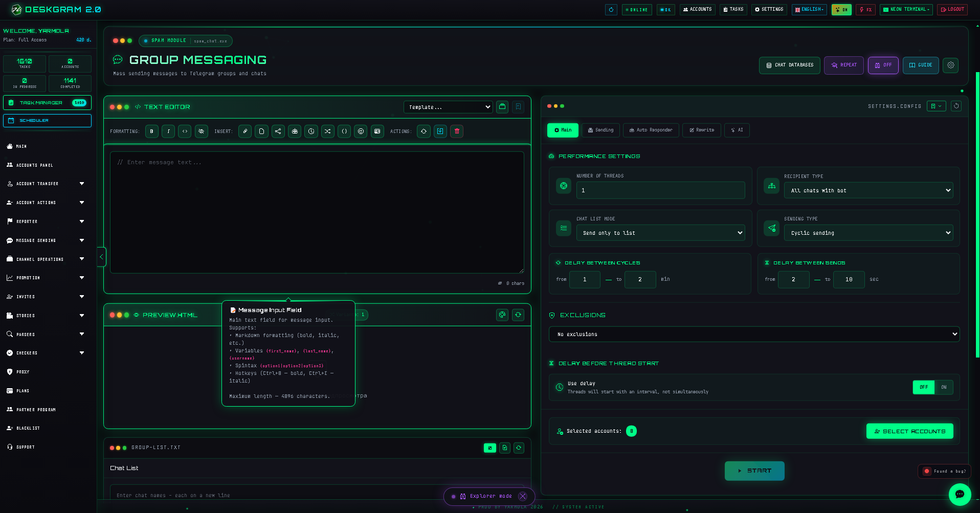Click the folder icon beside Template dropdown
This screenshot has height=513, width=980.
click(502, 107)
